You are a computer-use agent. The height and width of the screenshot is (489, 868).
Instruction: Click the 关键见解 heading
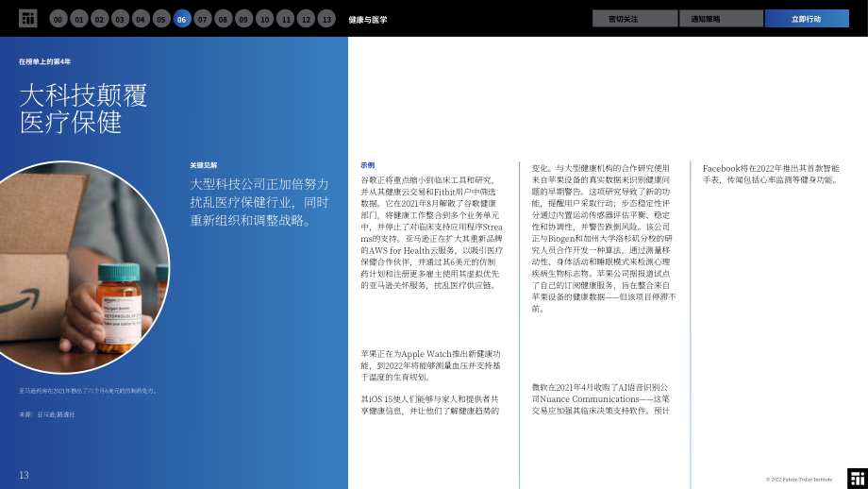tap(204, 165)
